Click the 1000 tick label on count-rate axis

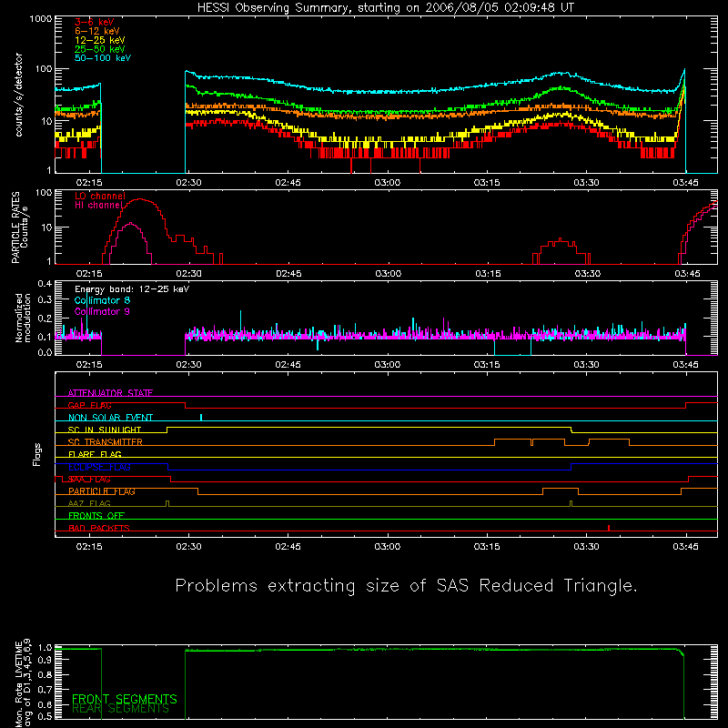[x=41, y=19]
